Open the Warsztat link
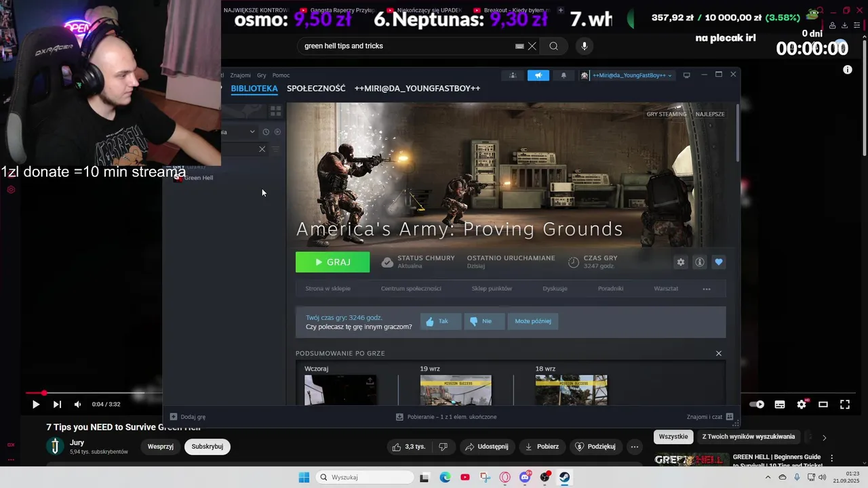 pyautogui.click(x=666, y=289)
